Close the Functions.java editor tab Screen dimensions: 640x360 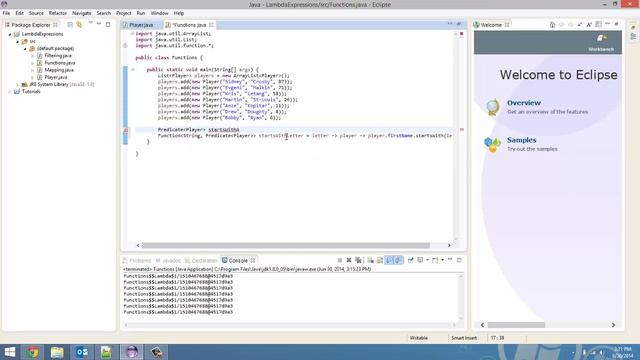point(211,25)
